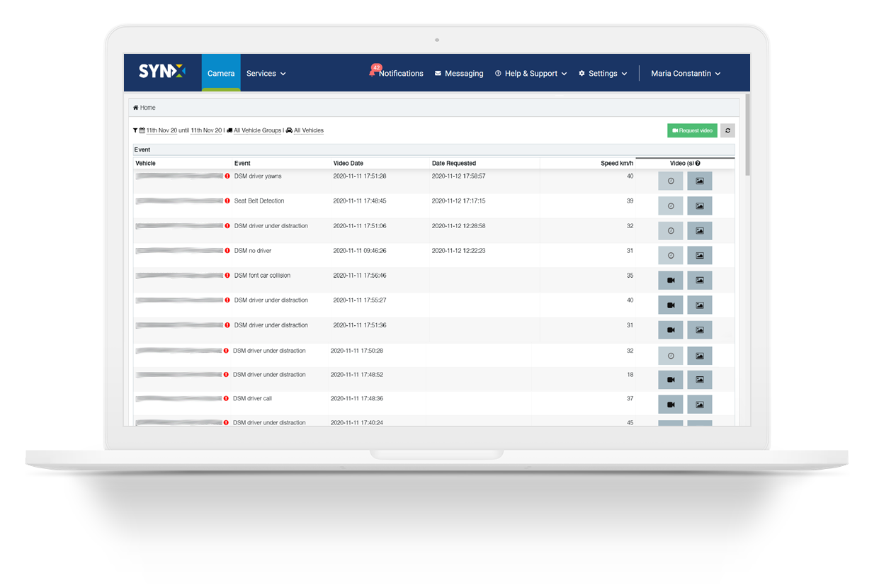
Task: Play video for the 17:51:36 distraction event
Action: tap(671, 330)
